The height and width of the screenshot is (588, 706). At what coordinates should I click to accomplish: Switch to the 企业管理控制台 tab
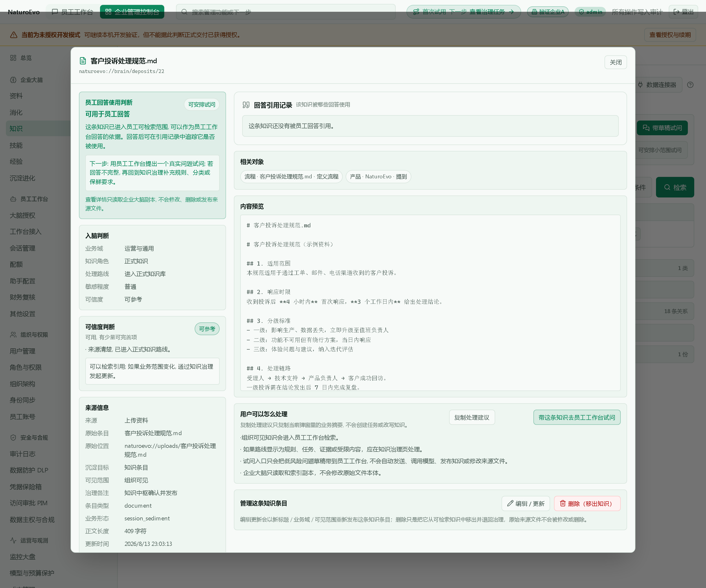(x=132, y=12)
